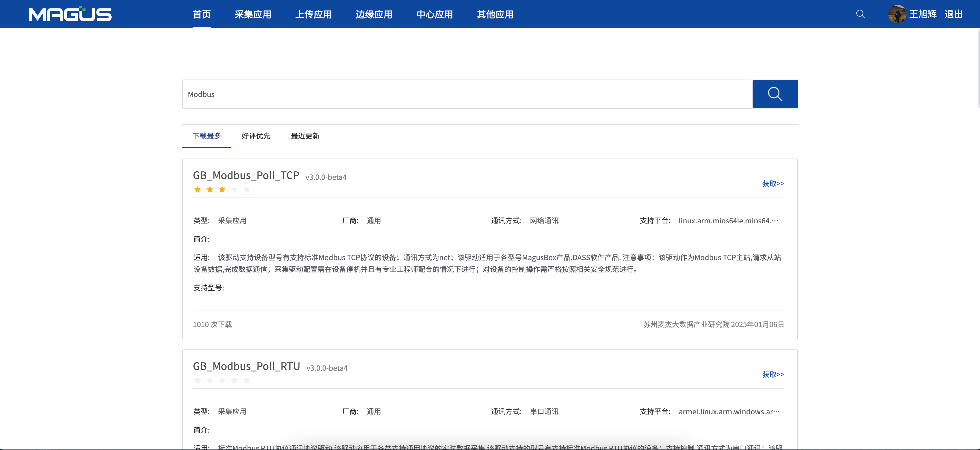Click 获取>> for GB_Modbus_Poll_RTU
Image resolution: width=980 pixels, height=450 pixels.
(773, 374)
